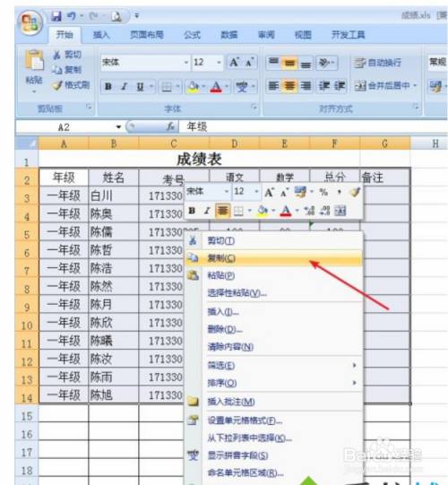Image resolution: width=448 pixels, height=485 pixels.
Task: Toggle center alignment on the mini toolbar
Action: click(222, 211)
